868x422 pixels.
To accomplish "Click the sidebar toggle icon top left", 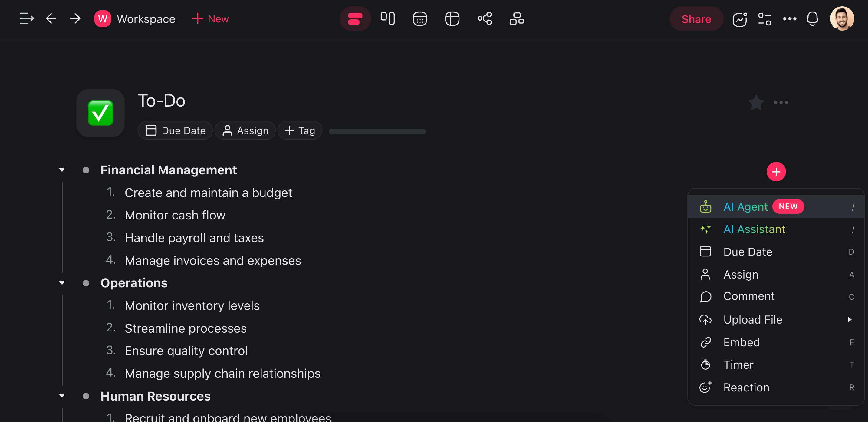I will pos(26,19).
